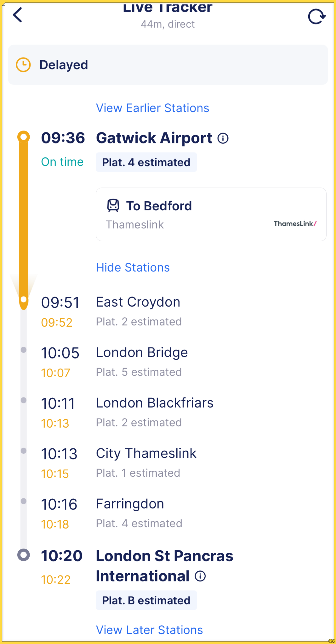336x644 pixels.
Task: Tap the Farringdon timeline dot
Action: point(24,501)
